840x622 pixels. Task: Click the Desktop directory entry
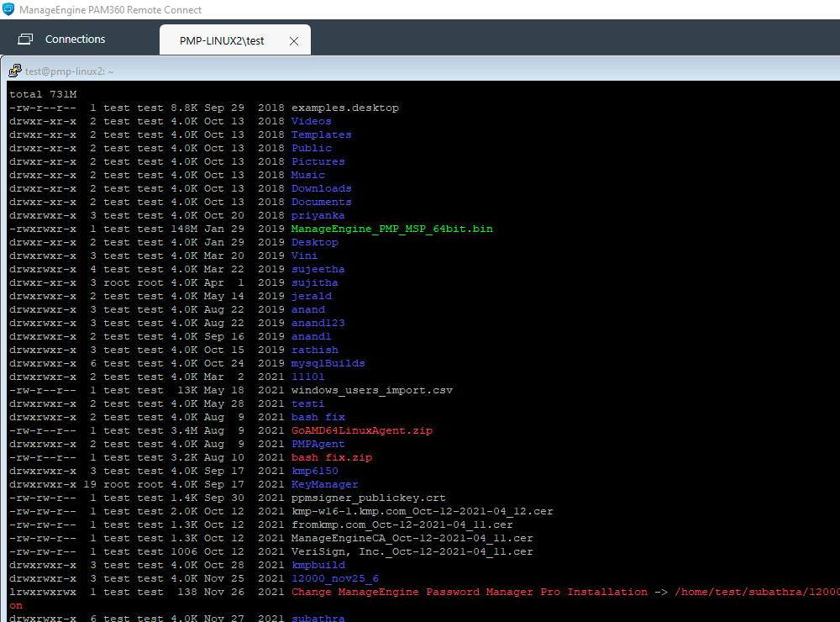[315, 242]
